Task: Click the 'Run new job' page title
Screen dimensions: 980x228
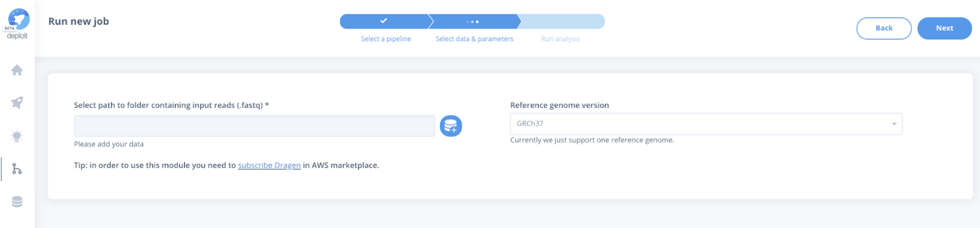Action: (x=79, y=21)
